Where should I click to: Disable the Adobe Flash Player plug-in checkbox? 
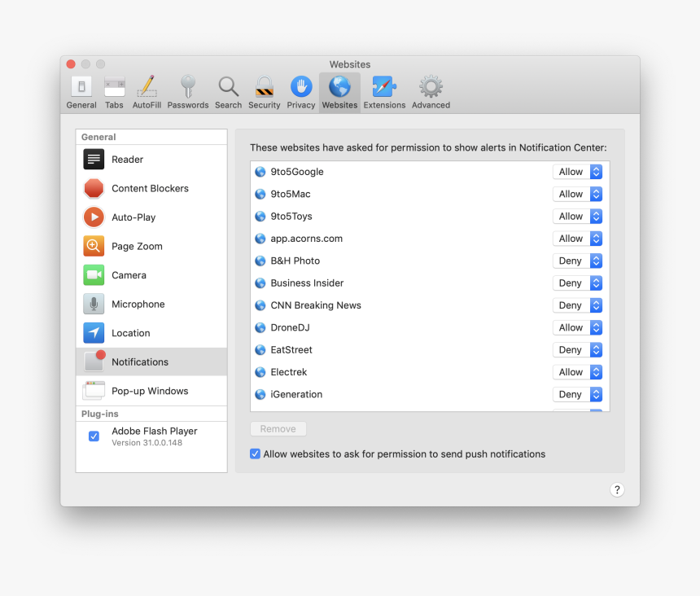point(94,436)
